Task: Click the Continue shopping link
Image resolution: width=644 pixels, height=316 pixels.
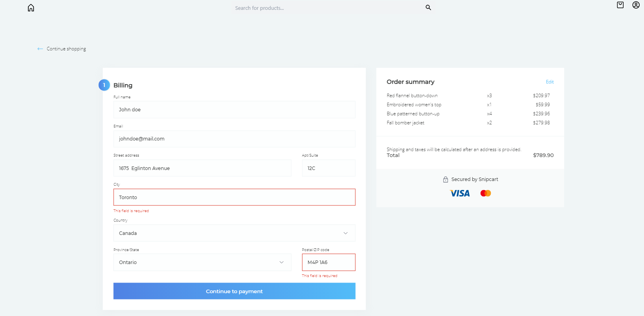Action: 66,48
